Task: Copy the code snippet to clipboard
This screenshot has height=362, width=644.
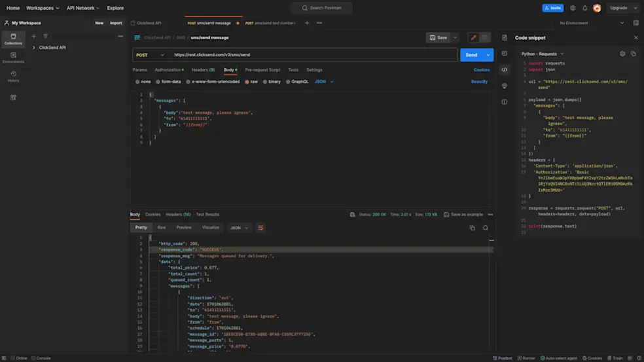Action: (634, 54)
